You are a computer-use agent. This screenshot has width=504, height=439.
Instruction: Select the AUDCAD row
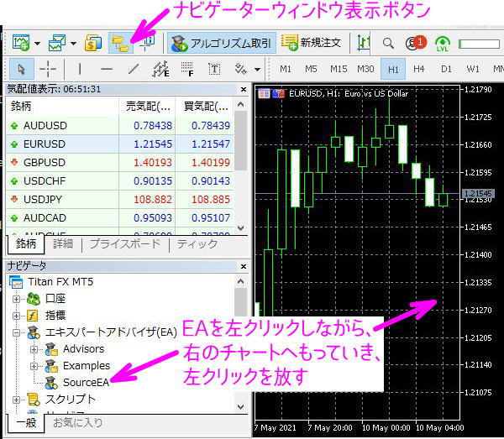click(120, 217)
